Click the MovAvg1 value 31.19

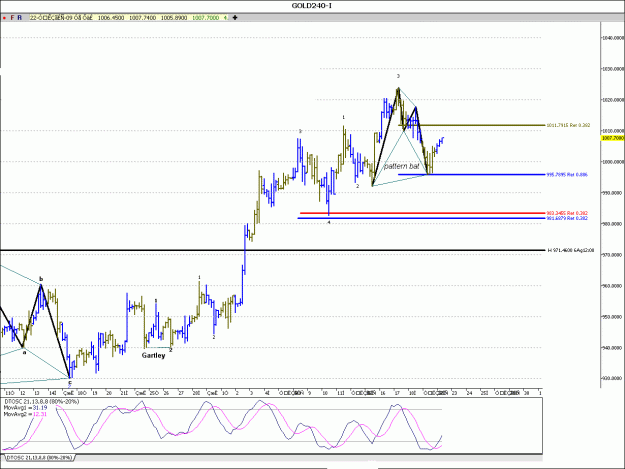[x=39, y=408]
